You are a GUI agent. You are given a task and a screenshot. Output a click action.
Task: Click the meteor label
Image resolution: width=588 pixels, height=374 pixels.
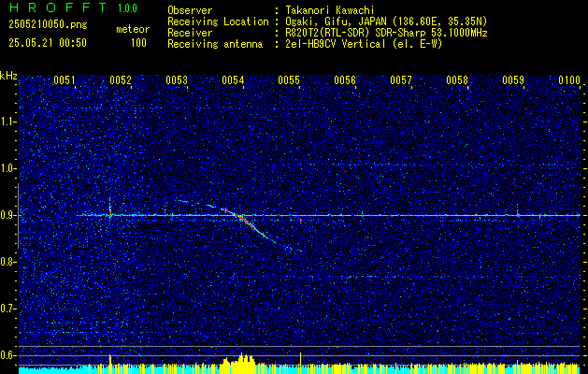click(x=133, y=29)
